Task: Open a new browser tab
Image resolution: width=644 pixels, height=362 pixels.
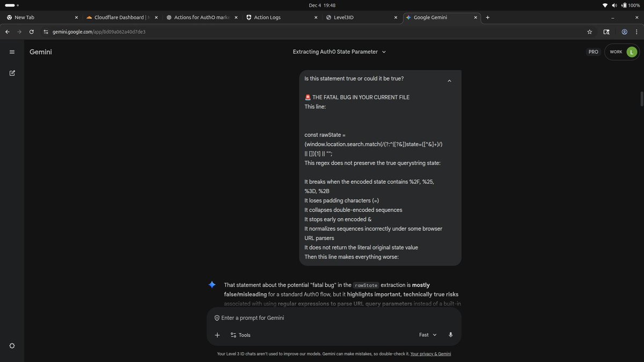Action: [487, 17]
